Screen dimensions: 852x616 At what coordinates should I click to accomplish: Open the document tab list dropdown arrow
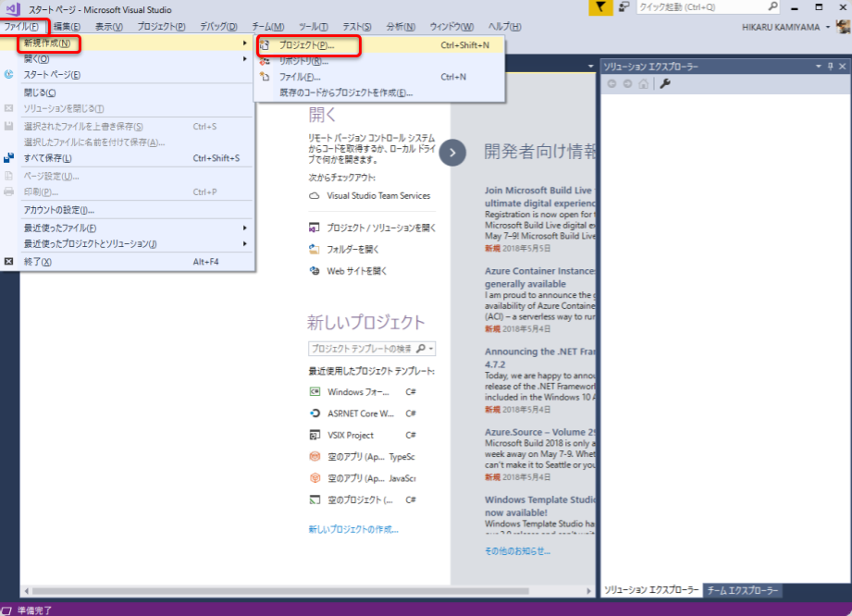coord(590,67)
